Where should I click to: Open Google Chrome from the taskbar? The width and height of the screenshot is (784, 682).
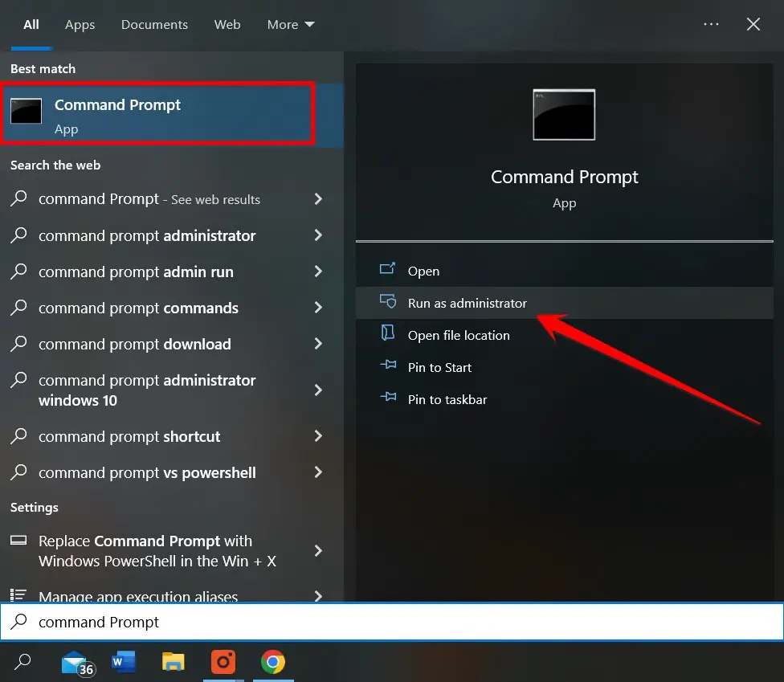tap(273, 662)
